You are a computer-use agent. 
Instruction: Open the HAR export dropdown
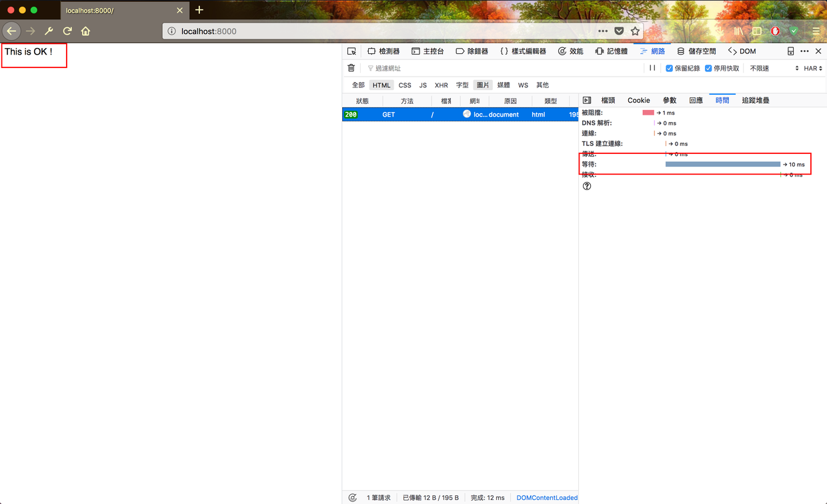click(x=812, y=68)
